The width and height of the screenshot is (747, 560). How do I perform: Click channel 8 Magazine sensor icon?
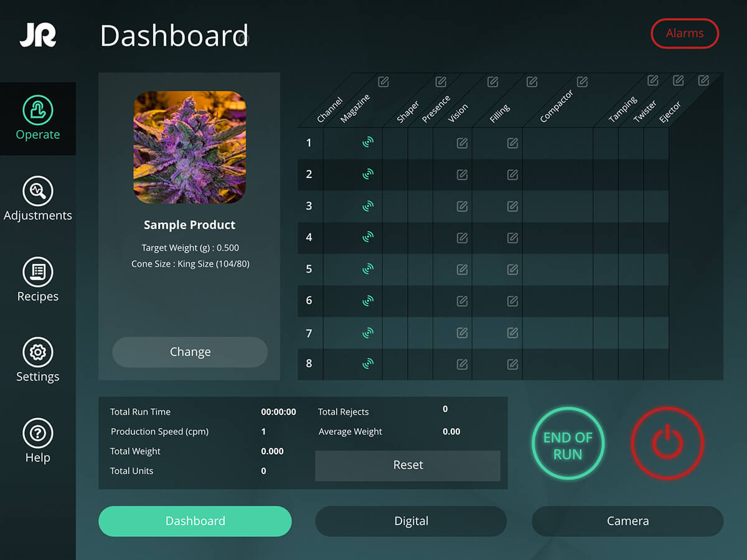(x=368, y=363)
